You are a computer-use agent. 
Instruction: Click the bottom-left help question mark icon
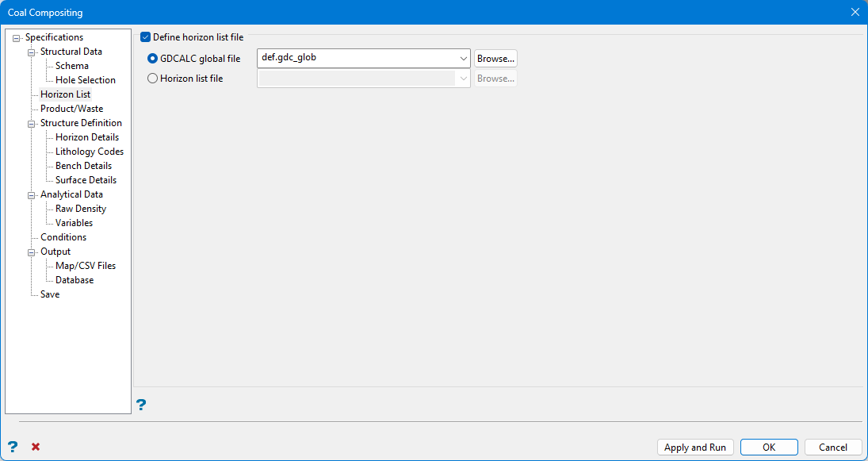(13, 447)
